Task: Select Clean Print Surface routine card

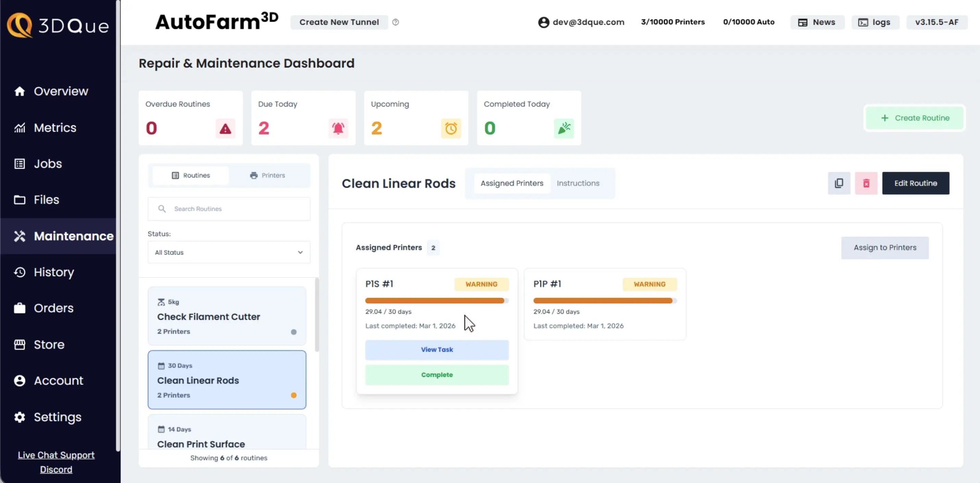Action: pos(227,432)
